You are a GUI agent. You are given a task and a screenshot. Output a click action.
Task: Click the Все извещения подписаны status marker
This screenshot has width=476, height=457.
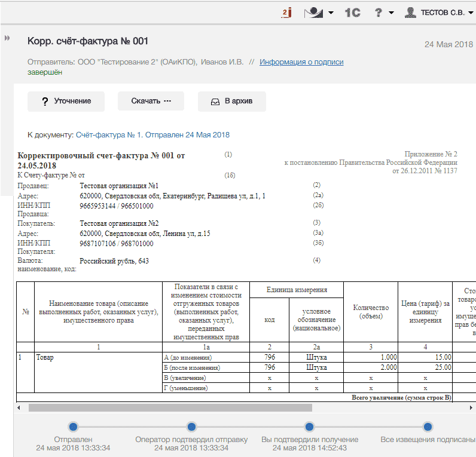428,427
